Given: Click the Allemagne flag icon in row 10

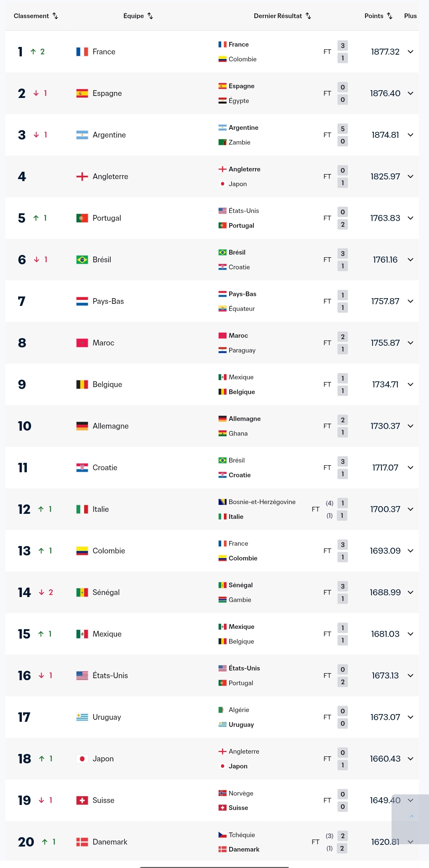Looking at the screenshot, I should [82, 426].
